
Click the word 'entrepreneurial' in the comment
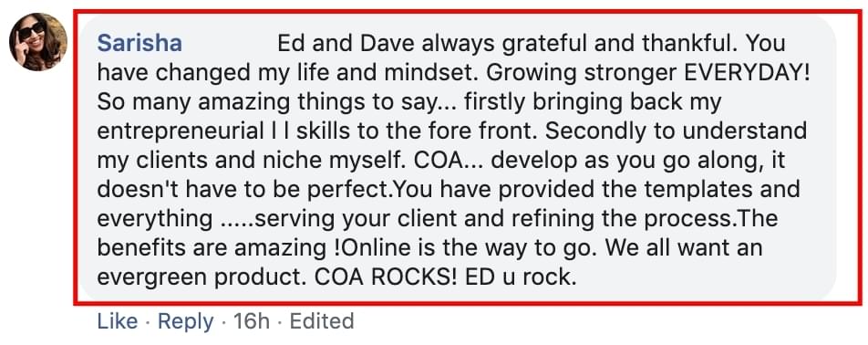181,131
